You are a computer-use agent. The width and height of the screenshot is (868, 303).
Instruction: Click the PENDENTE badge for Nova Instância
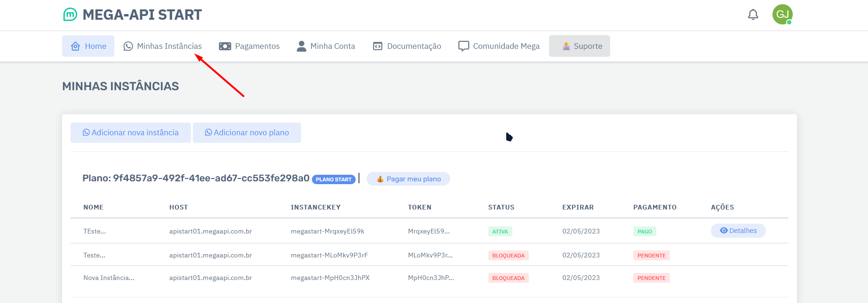click(x=651, y=278)
